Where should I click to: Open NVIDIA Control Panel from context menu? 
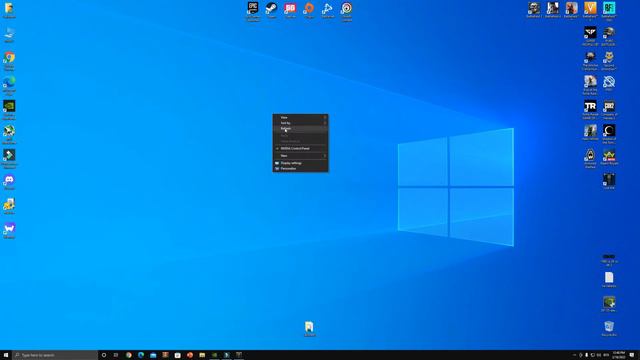300,149
